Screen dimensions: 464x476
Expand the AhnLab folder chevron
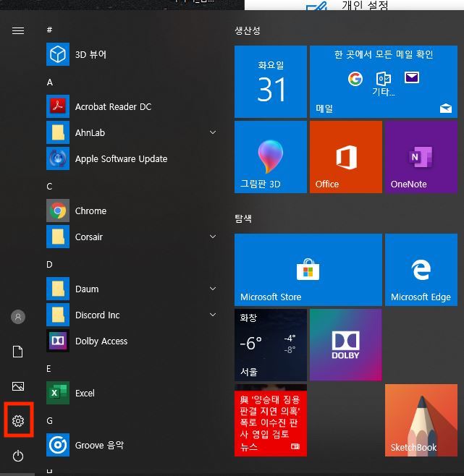tap(213, 132)
